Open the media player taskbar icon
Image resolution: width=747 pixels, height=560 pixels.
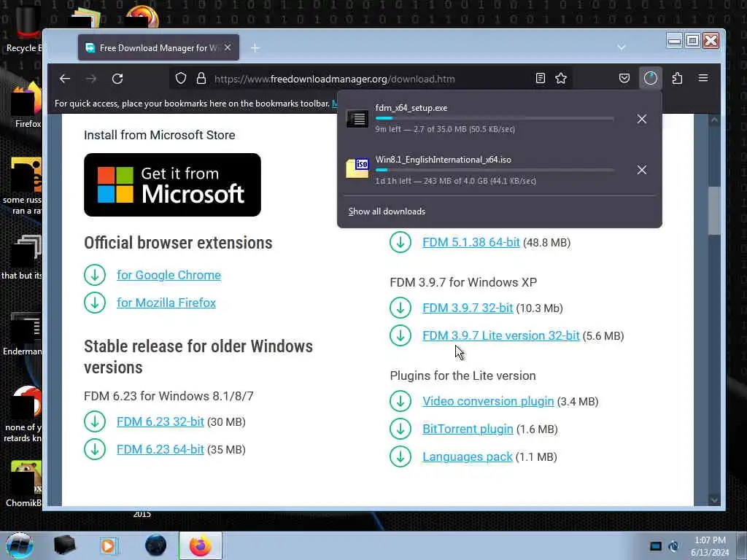pos(108,545)
